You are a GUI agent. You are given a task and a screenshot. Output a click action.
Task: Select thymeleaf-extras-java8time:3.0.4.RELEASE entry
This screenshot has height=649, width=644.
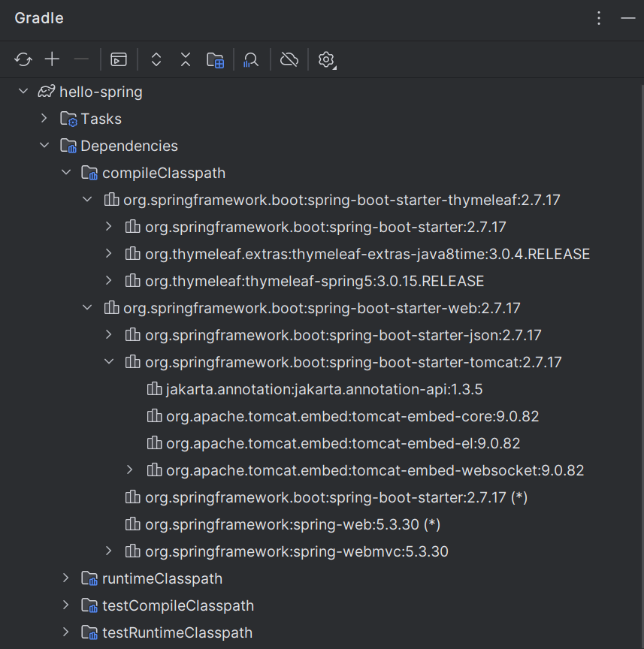321,254
